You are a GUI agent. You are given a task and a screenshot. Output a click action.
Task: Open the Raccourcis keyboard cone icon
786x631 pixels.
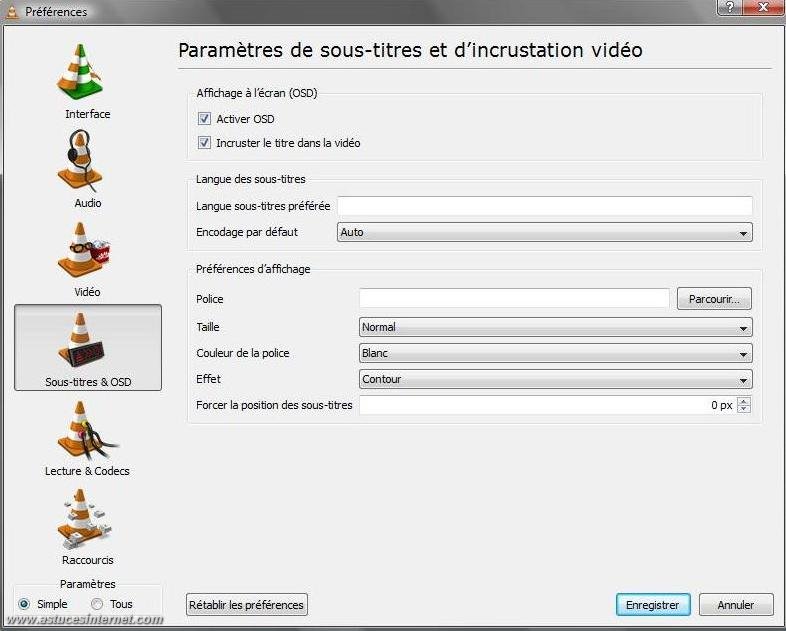point(84,520)
